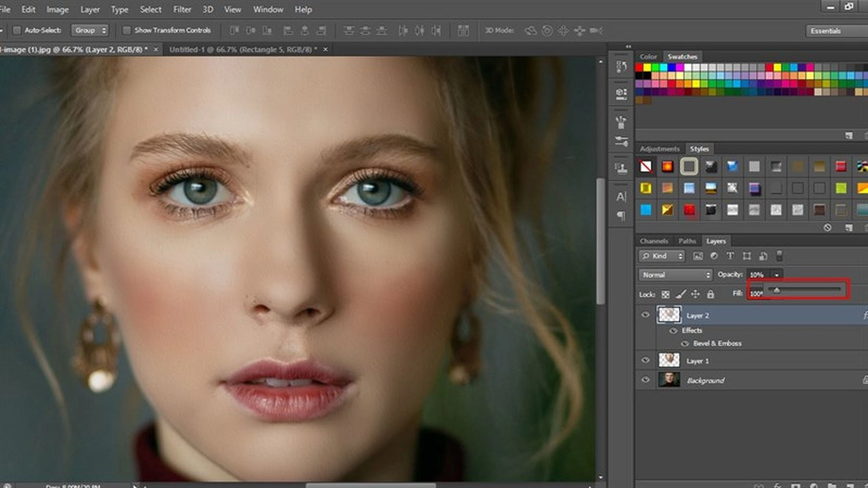Click the Align bottom edges icon
The width and height of the screenshot is (868, 488).
coord(267,30)
